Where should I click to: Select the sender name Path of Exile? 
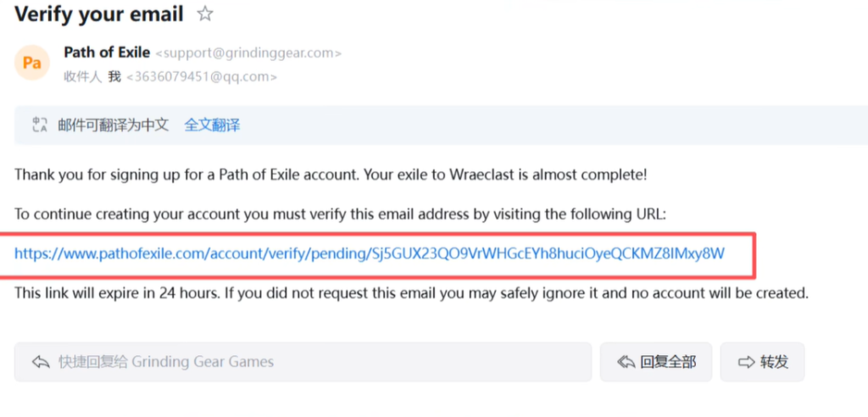click(x=107, y=53)
